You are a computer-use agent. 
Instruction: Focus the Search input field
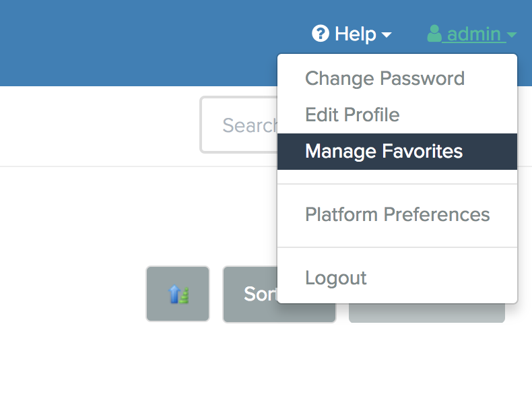[x=239, y=125]
